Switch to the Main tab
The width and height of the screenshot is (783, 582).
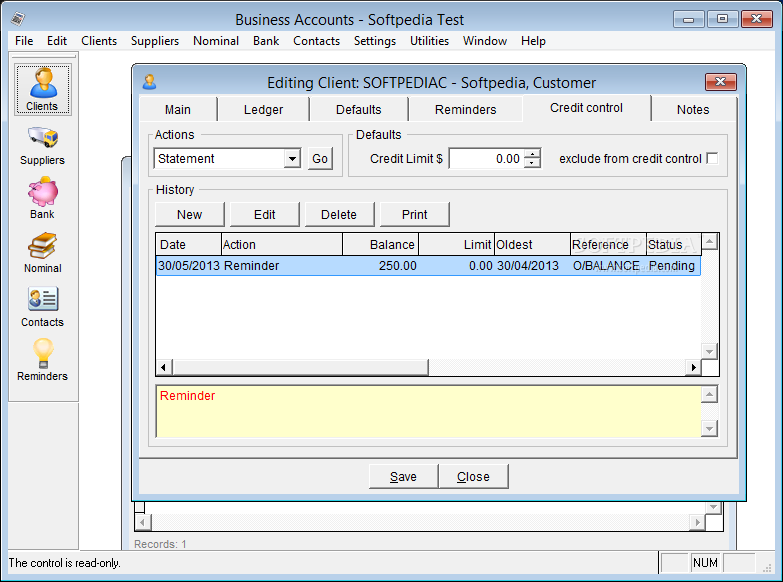point(178,109)
